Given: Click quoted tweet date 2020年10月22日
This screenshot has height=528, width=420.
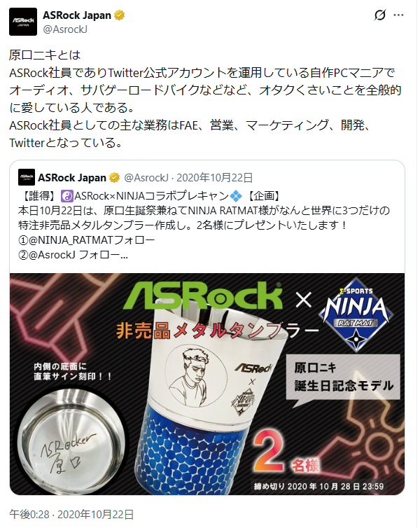Looking at the screenshot, I should coord(215,177).
